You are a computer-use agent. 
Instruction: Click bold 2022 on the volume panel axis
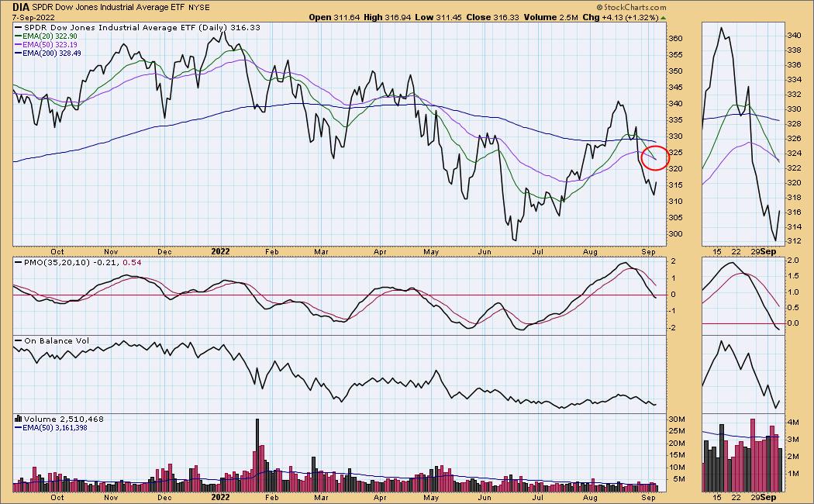point(220,497)
